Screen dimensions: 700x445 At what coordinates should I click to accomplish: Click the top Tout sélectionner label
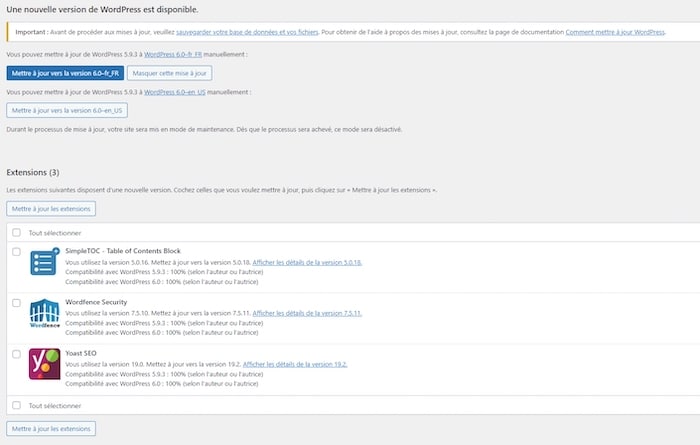pos(55,233)
